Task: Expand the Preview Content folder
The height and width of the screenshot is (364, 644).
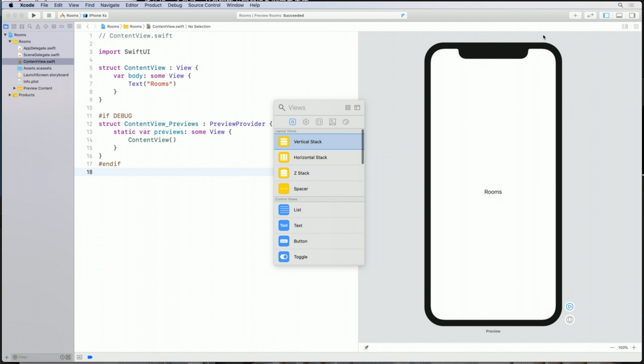Action: pos(14,88)
